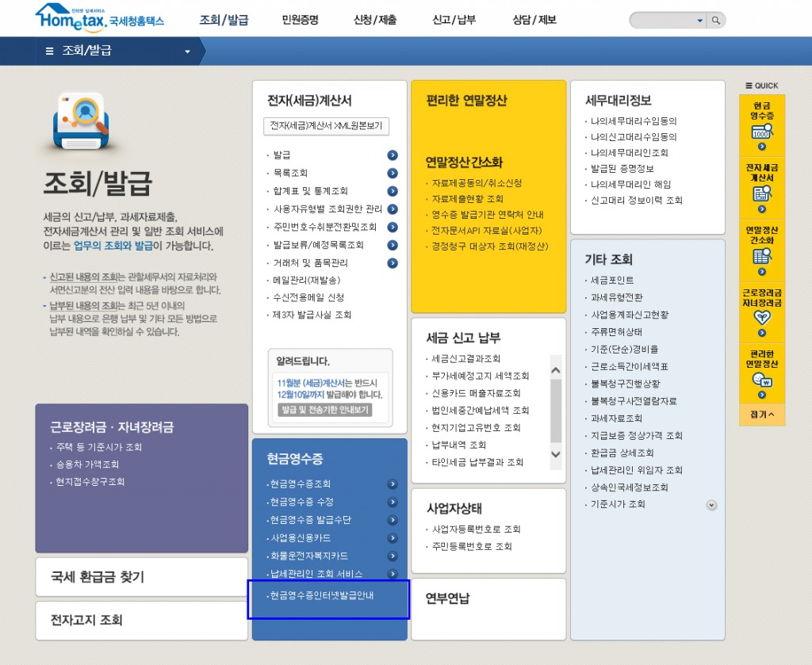Collapse the quick menu with 접기
This screenshot has height=665, width=812.
click(x=762, y=415)
